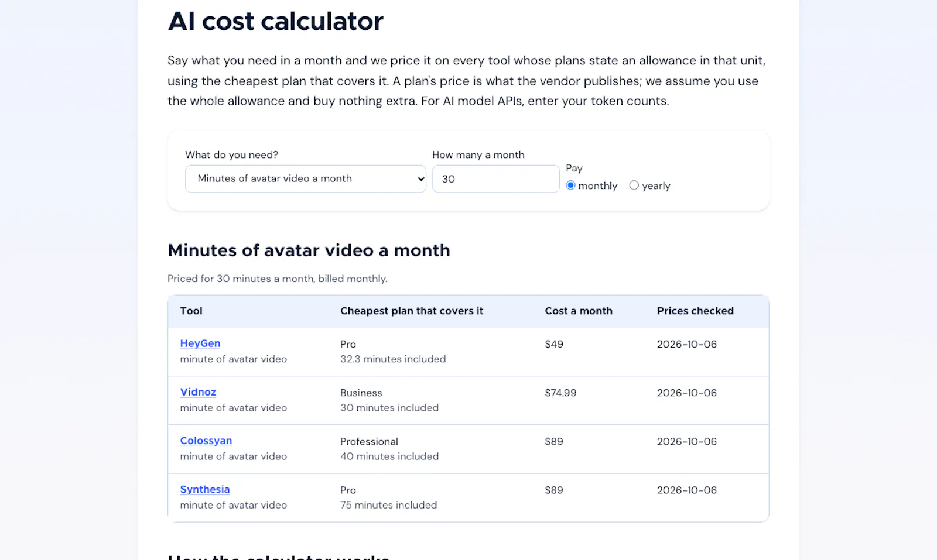This screenshot has height=560, width=937.
Task: Click '40 minutes included' text
Action: 389,456
